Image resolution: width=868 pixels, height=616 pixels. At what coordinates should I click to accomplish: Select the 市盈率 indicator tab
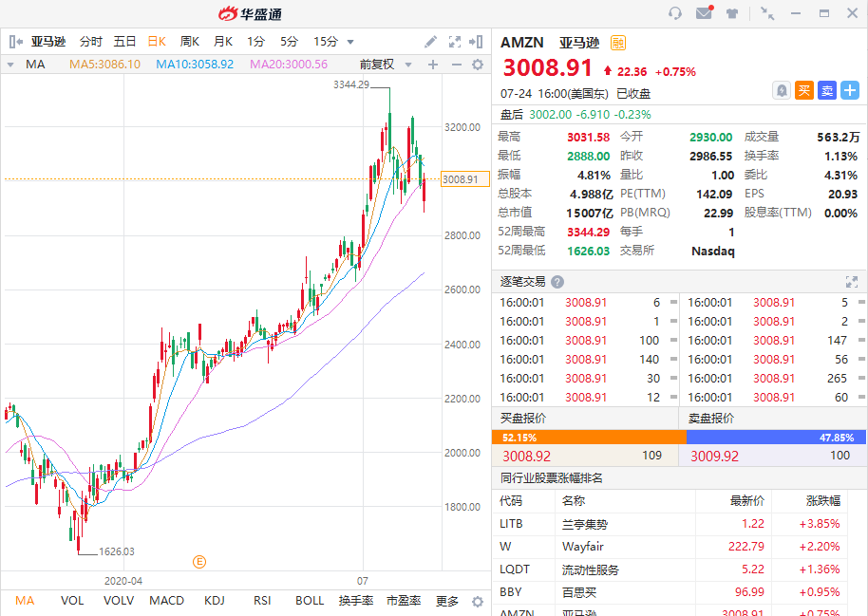[x=404, y=601]
